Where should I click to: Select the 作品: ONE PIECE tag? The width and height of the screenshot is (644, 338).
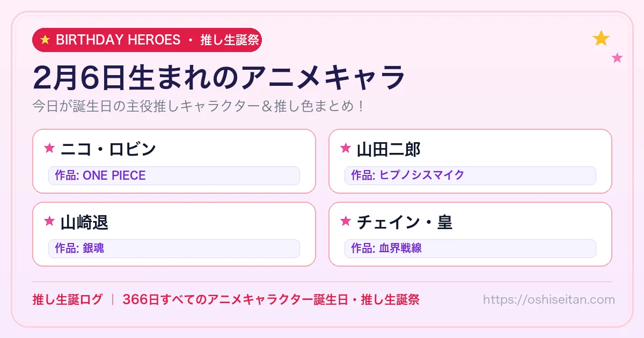(174, 175)
